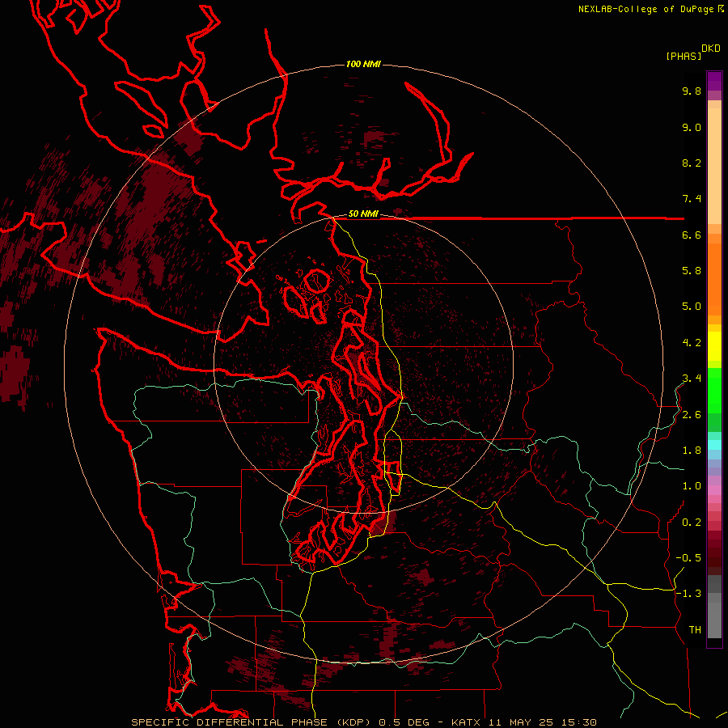
Task: Click the 5.0 value on the legend
Action: click(x=692, y=307)
